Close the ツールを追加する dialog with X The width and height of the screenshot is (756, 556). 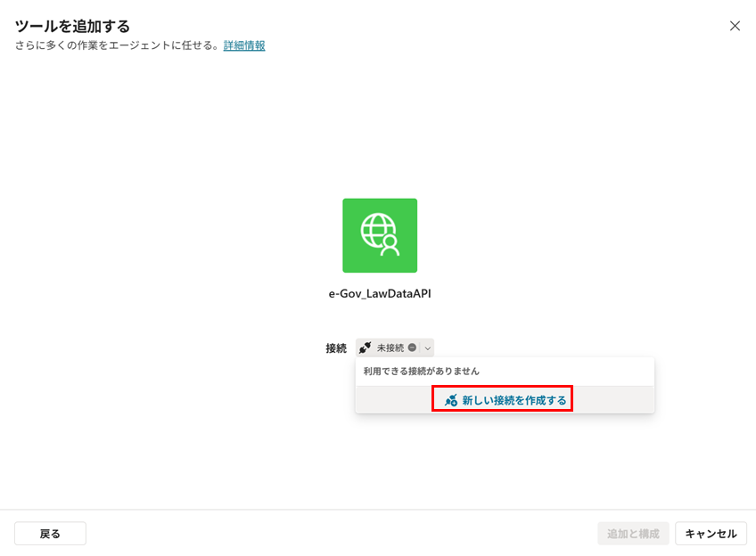(x=735, y=26)
